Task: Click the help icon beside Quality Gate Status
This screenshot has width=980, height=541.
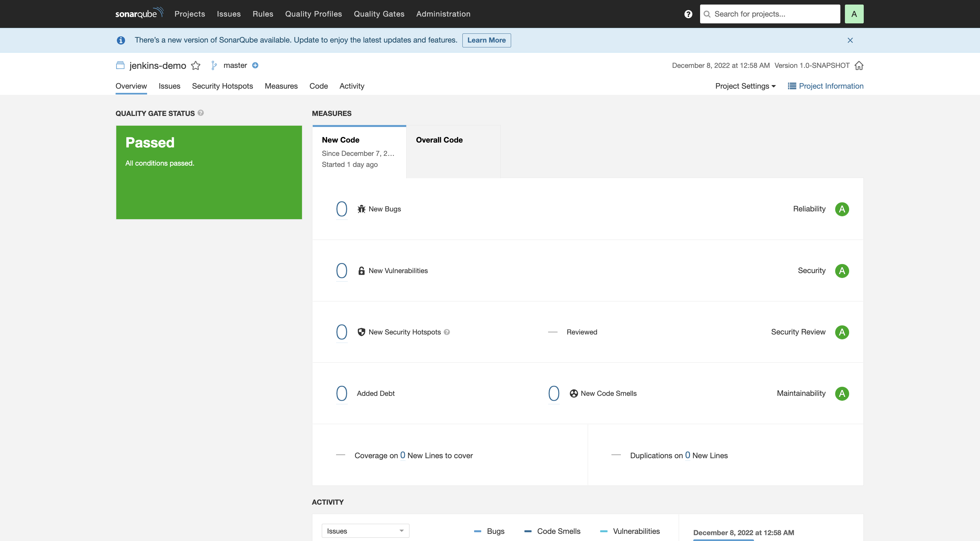Action: pyautogui.click(x=201, y=113)
